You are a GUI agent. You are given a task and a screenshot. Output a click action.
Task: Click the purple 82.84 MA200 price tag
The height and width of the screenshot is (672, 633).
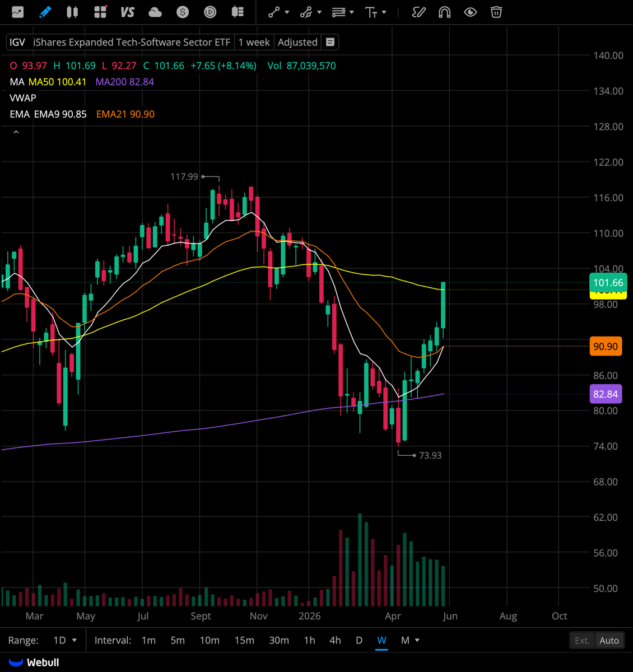(606, 394)
